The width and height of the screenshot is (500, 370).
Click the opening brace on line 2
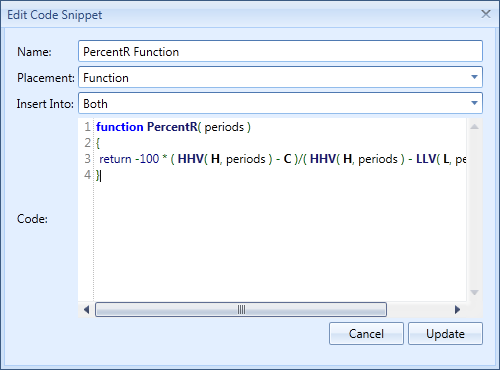(x=98, y=143)
